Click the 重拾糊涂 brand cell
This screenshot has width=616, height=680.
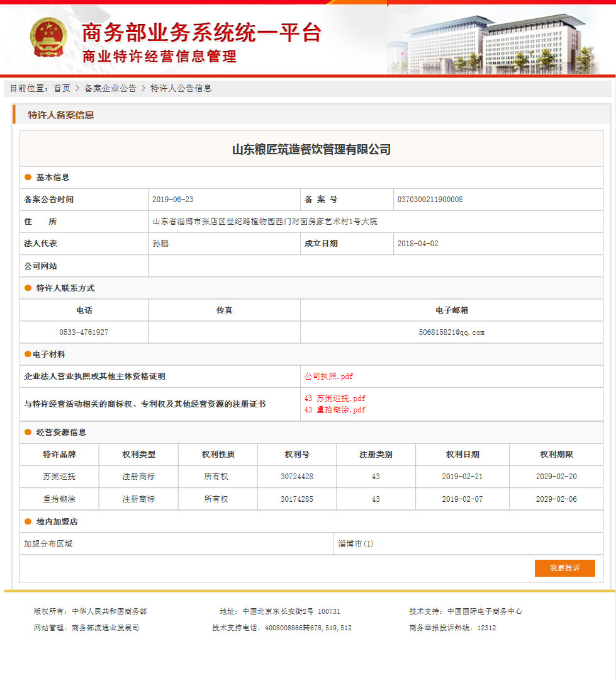pos(59,499)
